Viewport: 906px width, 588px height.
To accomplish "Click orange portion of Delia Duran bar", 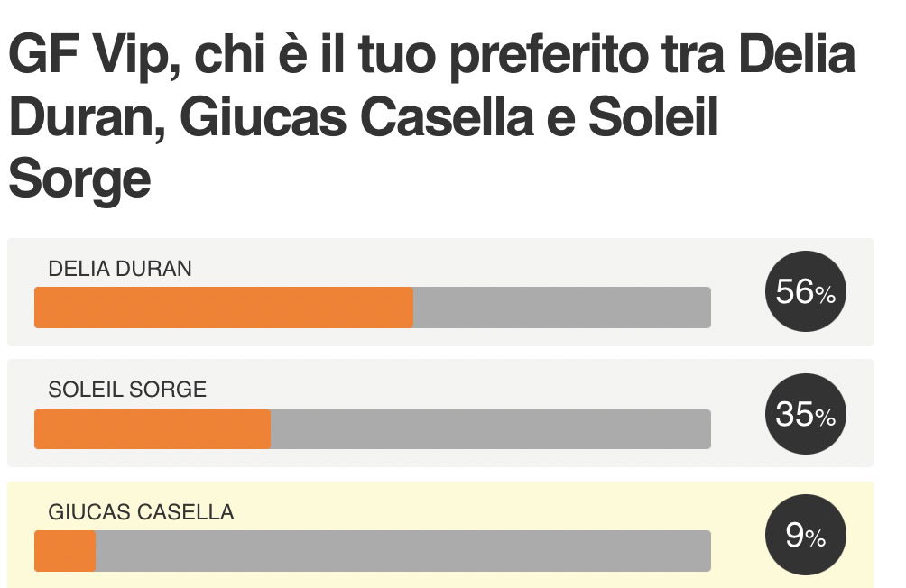I will [224, 308].
